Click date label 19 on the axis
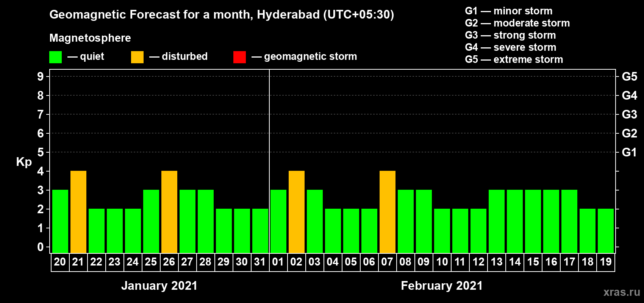 (606, 262)
